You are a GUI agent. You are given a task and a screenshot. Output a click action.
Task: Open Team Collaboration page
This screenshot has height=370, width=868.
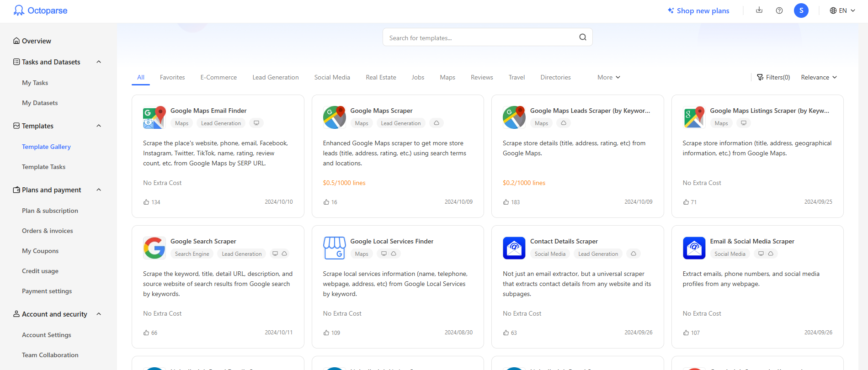pos(50,355)
